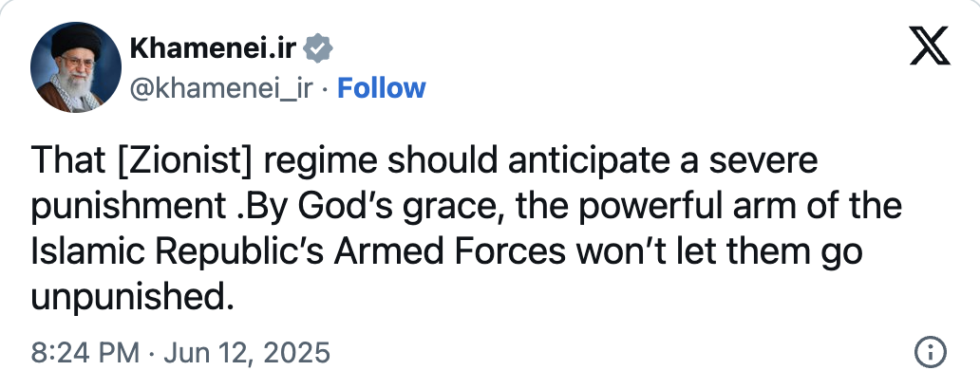Open the 8:24 PM timestamp

click(x=85, y=353)
